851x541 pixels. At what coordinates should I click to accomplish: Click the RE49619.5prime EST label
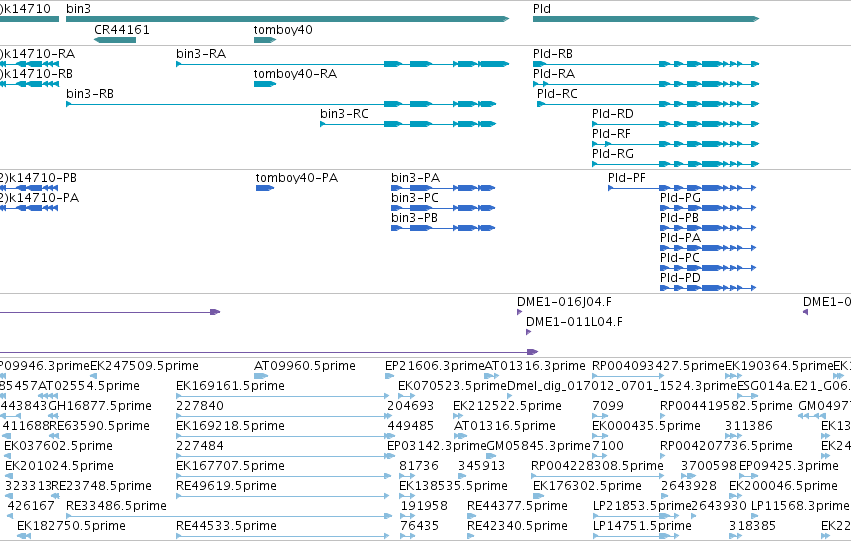pos(226,487)
